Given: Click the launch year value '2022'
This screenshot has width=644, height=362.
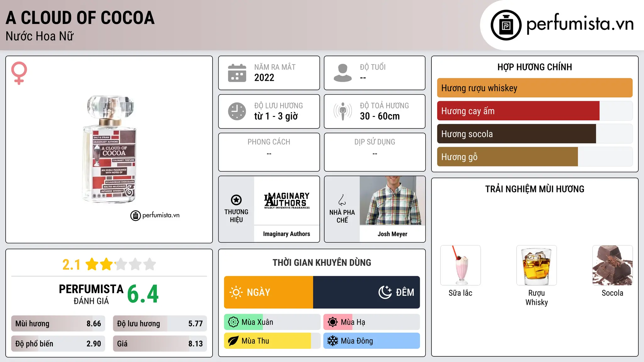Looking at the screenshot, I should [x=264, y=78].
